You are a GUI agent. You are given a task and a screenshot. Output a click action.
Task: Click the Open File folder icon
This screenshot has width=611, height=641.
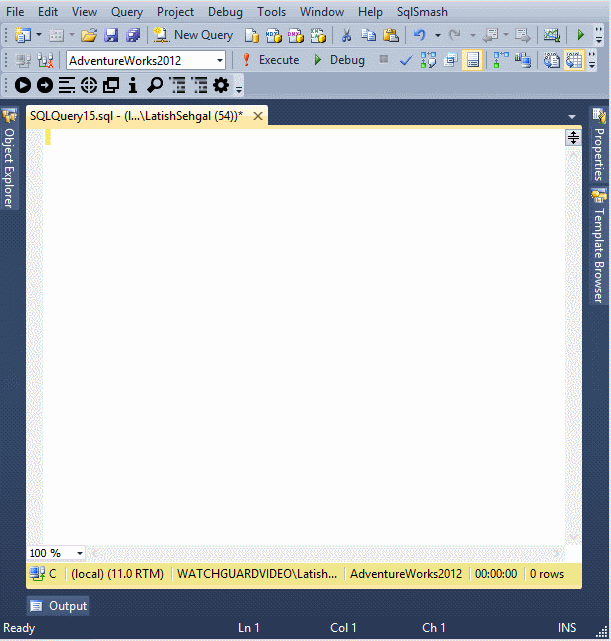89,35
